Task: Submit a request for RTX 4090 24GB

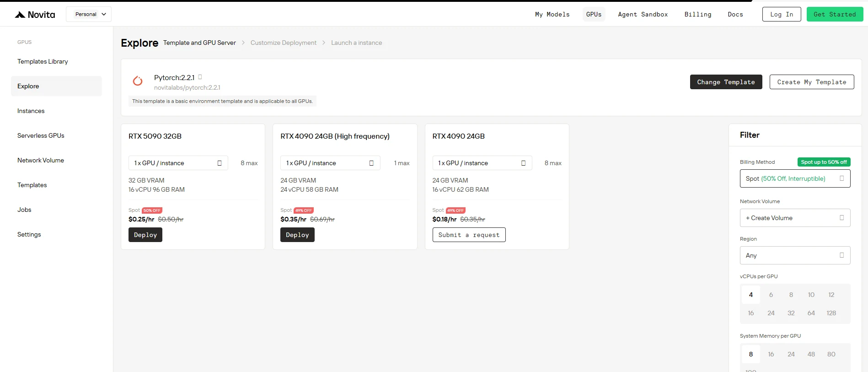Action: pos(469,235)
